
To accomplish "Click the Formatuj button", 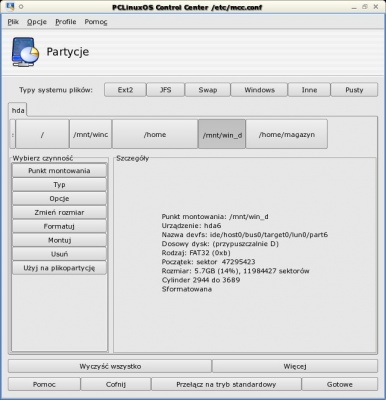I will (59, 226).
